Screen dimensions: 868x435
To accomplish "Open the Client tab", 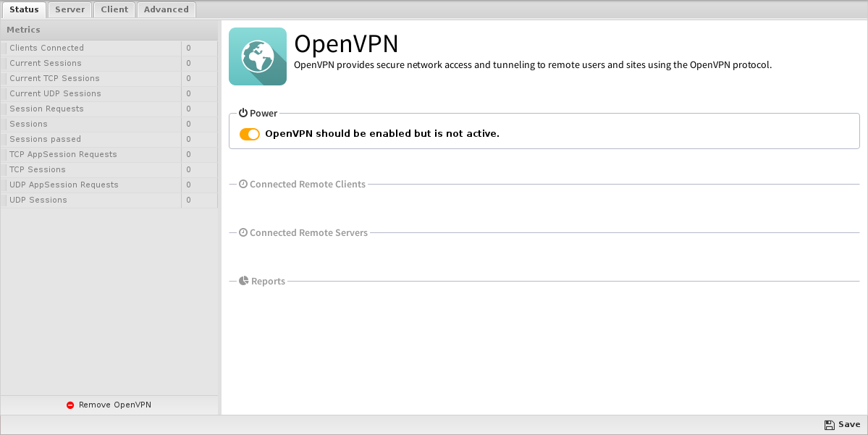I will (x=114, y=9).
